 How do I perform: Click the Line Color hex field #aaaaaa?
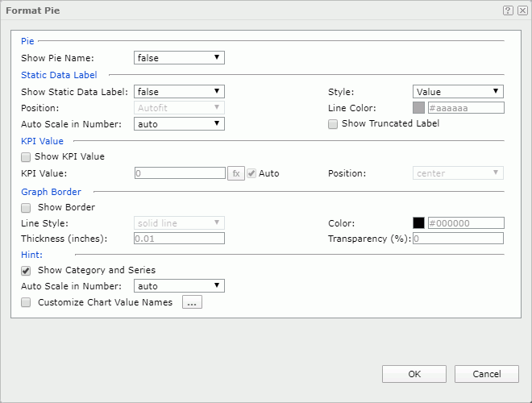coord(466,108)
